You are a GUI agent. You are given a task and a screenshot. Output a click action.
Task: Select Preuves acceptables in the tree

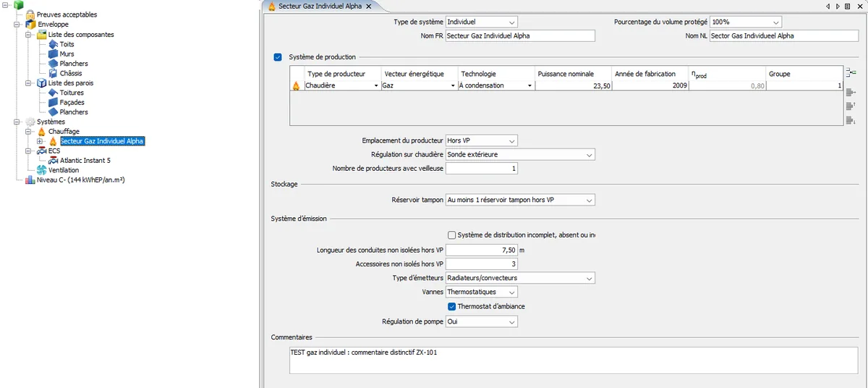pos(67,14)
